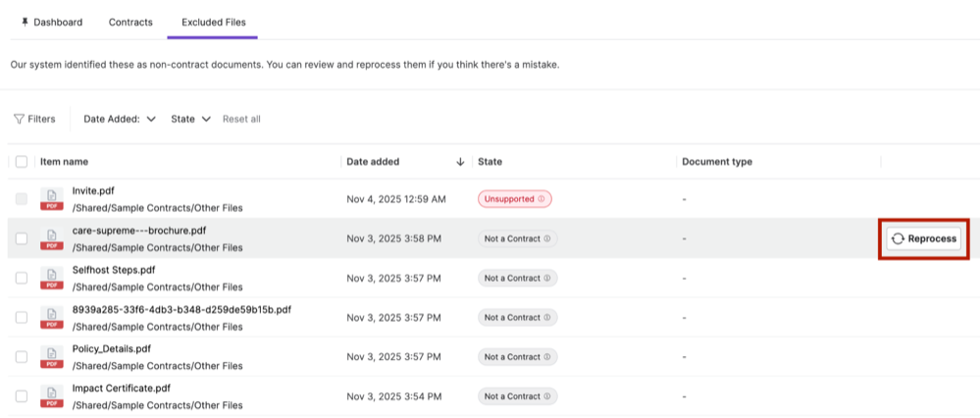Click Reset all filters link

click(x=241, y=119)
